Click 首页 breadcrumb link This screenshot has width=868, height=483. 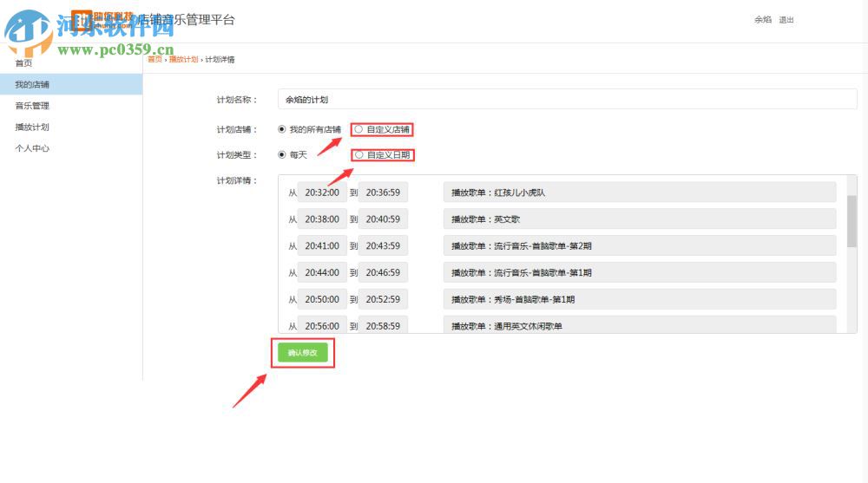click(155, 59)
